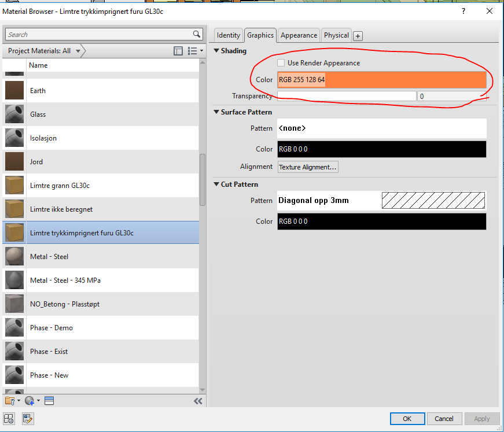The image size is (504, 432).
Task: Open Texture Alignment dialog
Action: 308,167
